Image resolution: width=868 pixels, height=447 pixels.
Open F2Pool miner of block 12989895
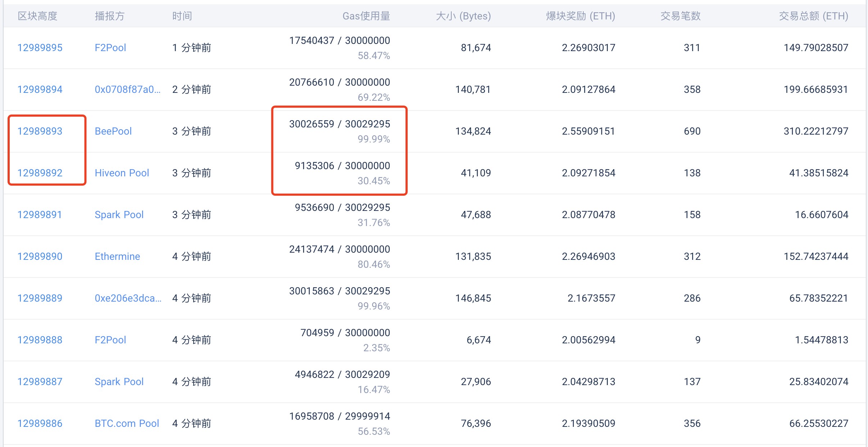tap(110, 48)
